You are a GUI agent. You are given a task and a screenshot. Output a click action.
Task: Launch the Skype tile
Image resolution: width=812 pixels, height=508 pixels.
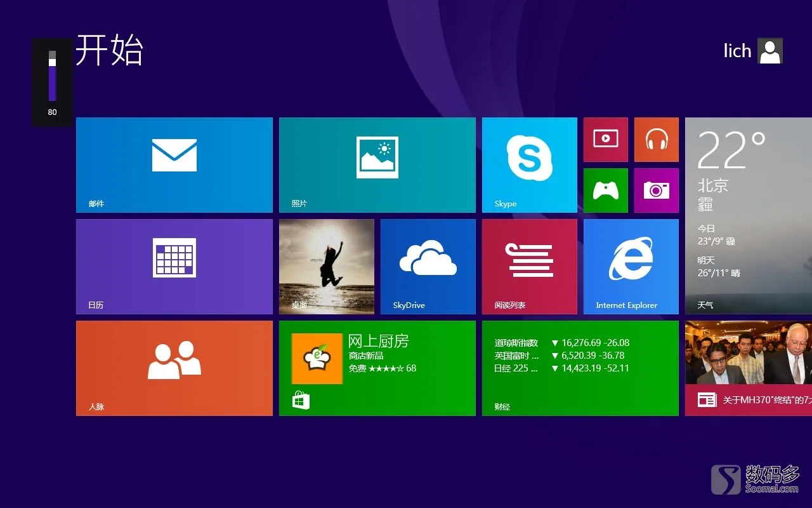(x=530, y=165)
